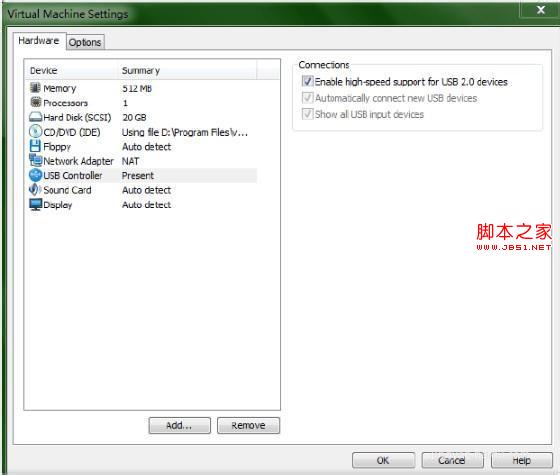Open the Hardware tab

(x=39, y=41)
